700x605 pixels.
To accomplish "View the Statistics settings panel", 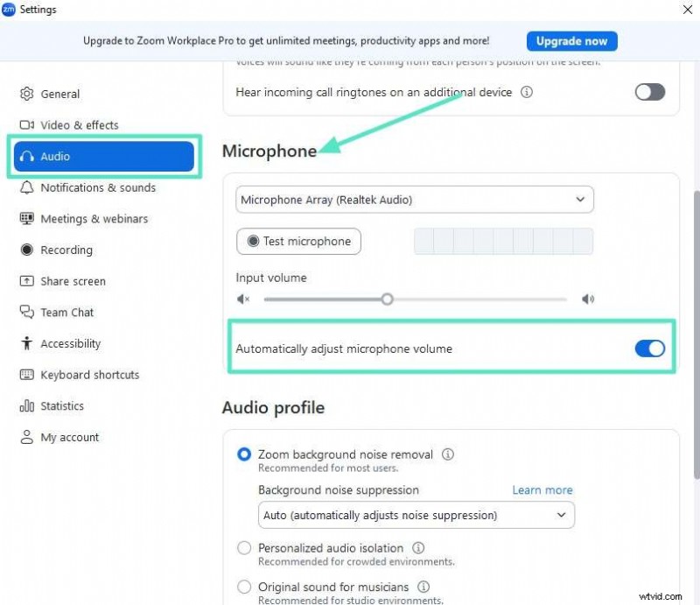I will tap(63, 405).
